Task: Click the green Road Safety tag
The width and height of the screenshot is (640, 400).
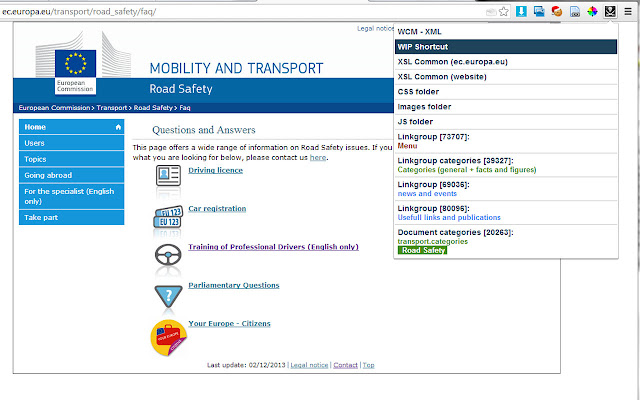Action: pos(423,250)
